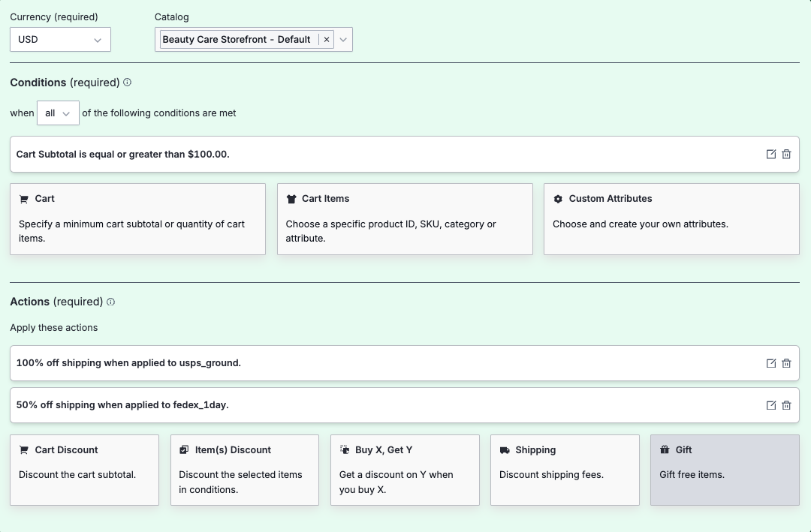
Task: Edit the usps_ground shipping action
Action: (770, 363)
